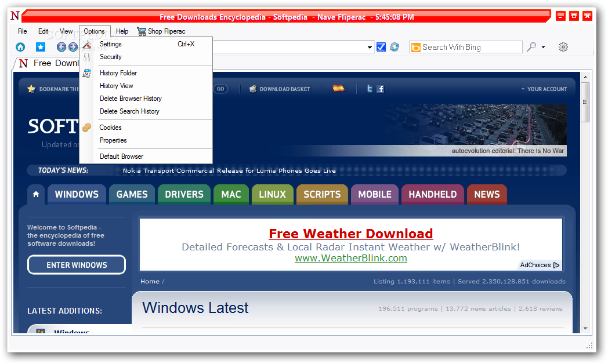608x364 pixels.
Task: Open the Edit menu
Action: 43,31
